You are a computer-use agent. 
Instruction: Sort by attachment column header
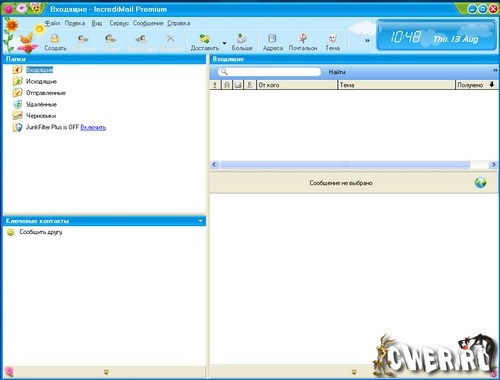coord(227,85)
